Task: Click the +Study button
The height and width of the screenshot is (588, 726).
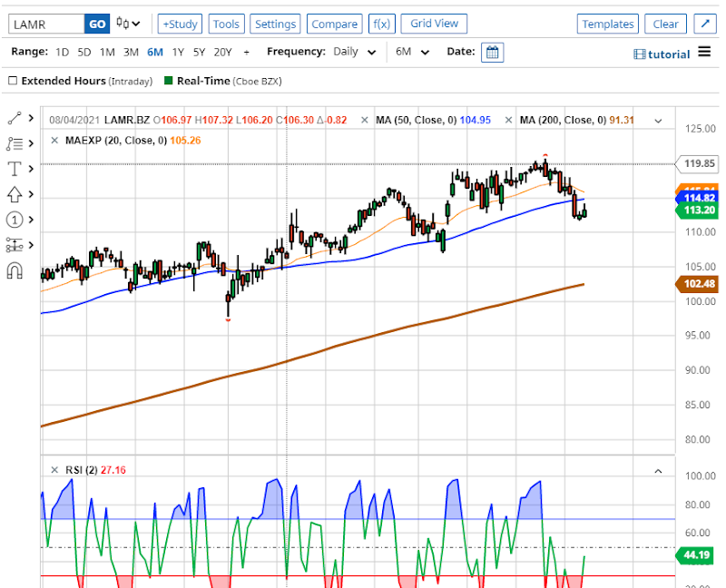Action: tap(180, 24)
